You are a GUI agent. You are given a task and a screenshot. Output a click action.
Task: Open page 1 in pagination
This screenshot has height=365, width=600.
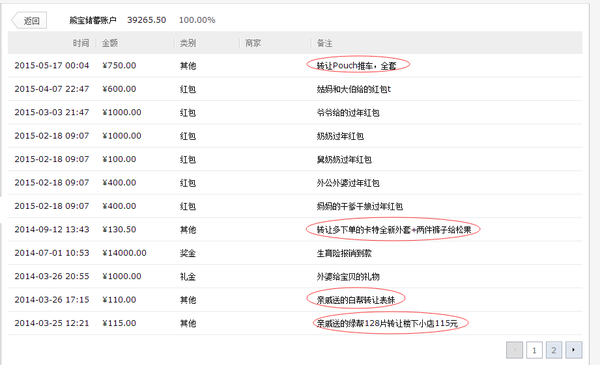coord(534,350)
